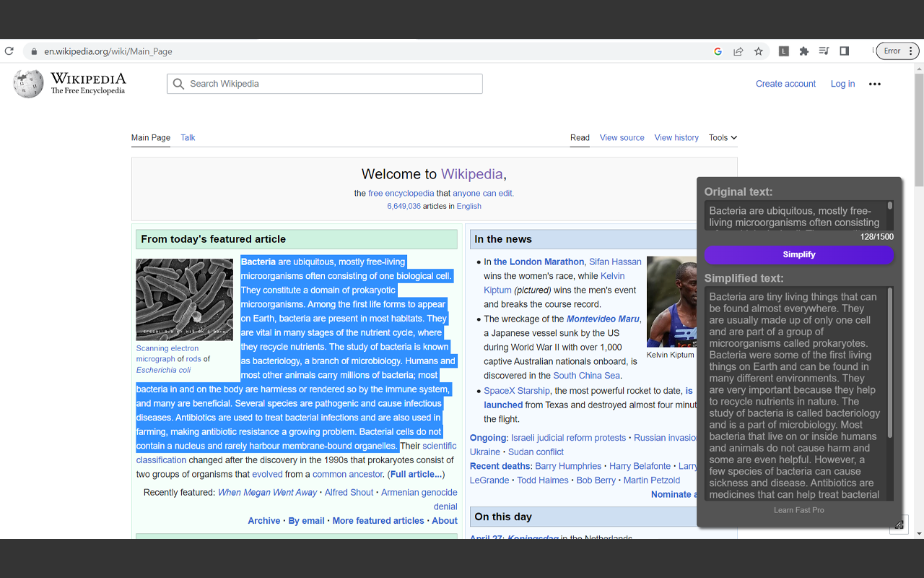924x578 pixels.
Task: Click the share page icon
Action: coord(738,51)
